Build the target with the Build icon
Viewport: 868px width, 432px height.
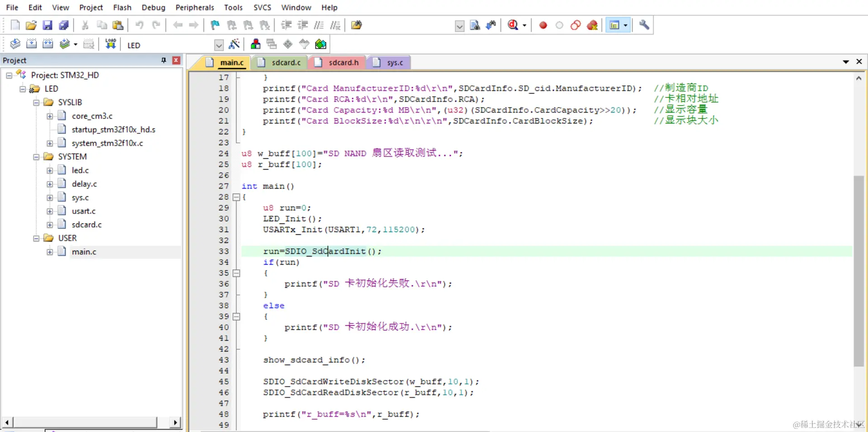[x=32, y=44]
